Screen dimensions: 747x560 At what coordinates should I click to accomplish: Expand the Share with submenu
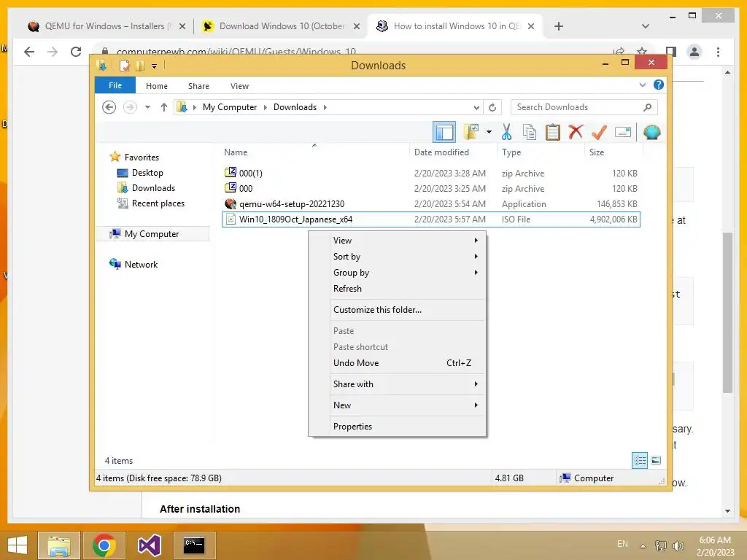pyautogui.click(x=407, y=384)
